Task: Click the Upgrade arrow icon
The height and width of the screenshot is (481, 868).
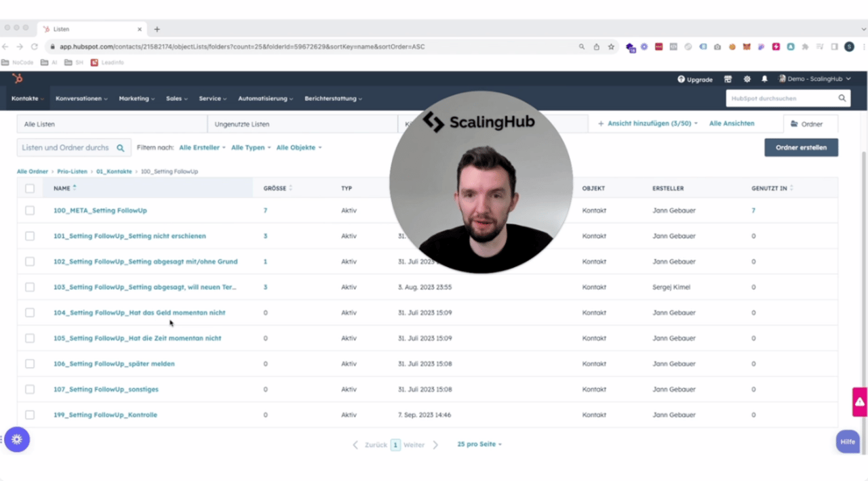Action: (681, 79)
